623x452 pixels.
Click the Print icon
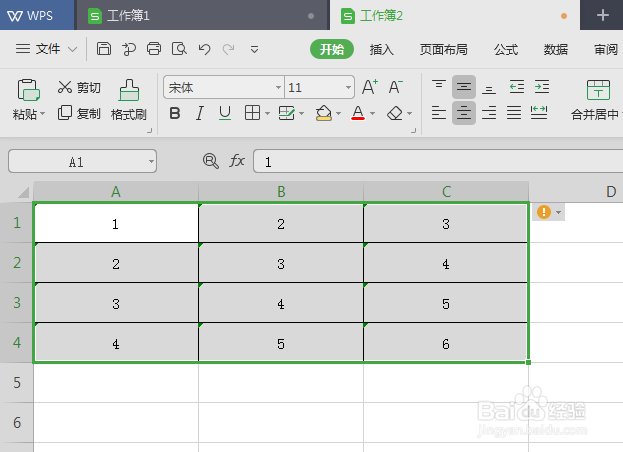pyautogui.click(x=154, y=49)
